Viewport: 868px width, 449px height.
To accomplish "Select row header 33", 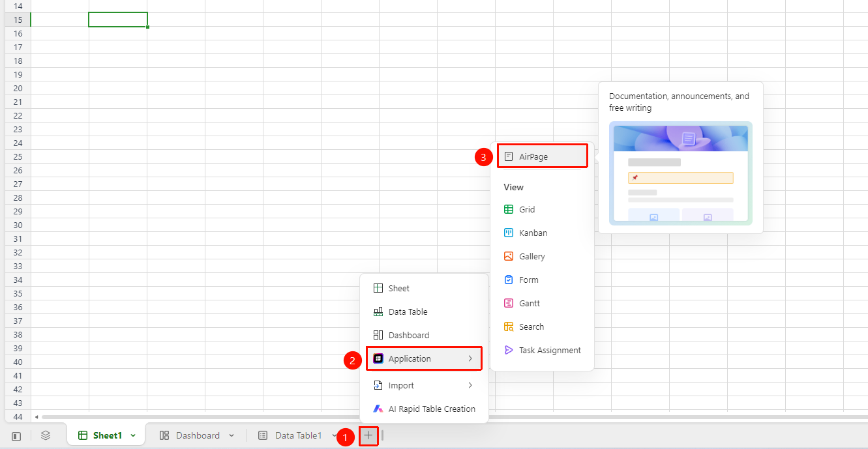I will [x=18, y=266].
